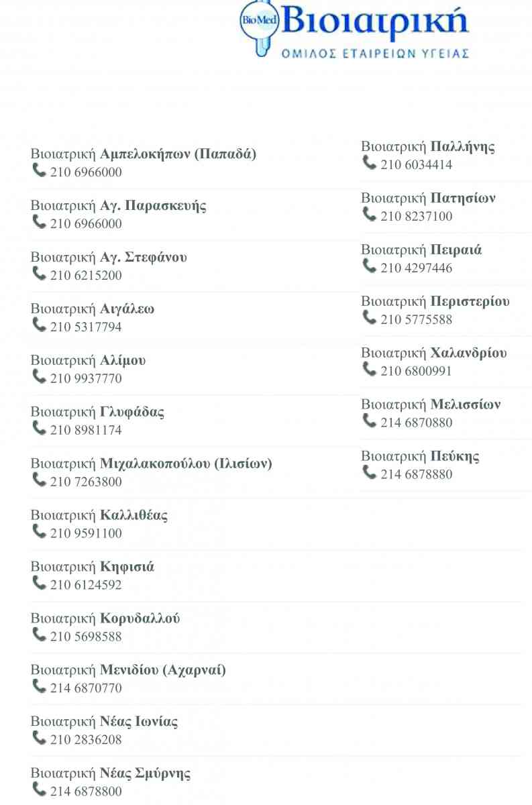Select the Βιοιατρική Νέας Ιωνίας entry
Screen dimensions: 532x805
[104, 722]
